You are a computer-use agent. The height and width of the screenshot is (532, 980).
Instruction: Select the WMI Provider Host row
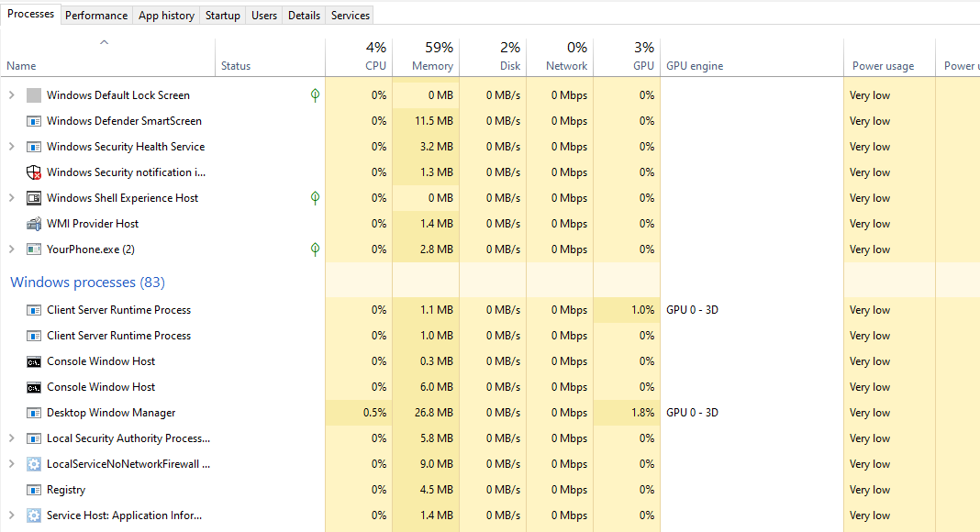(490, 224)
